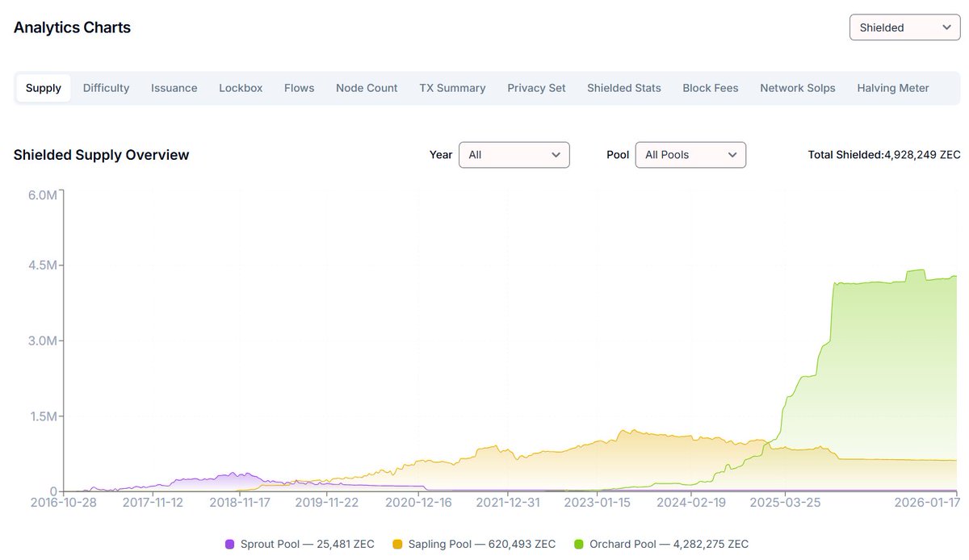
Task: Click the 2023-01-15 x-axis date
Action: 598,503
